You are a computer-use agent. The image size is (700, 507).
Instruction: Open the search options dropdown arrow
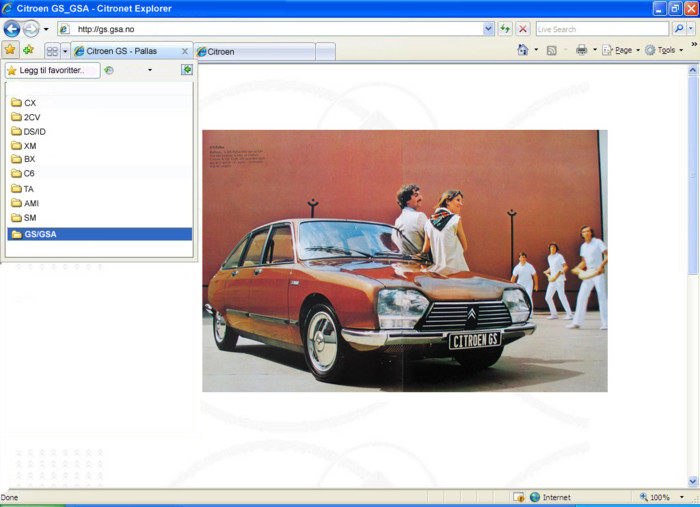pos(691,29)
